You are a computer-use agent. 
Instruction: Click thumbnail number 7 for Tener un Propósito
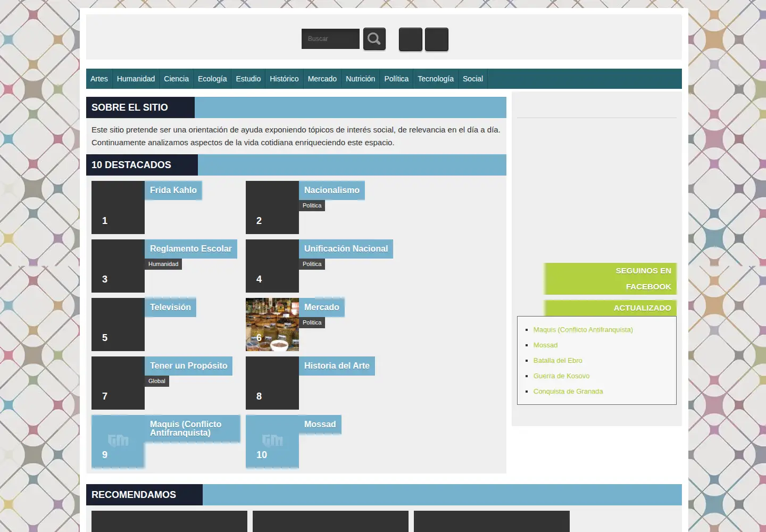[118, 383]
